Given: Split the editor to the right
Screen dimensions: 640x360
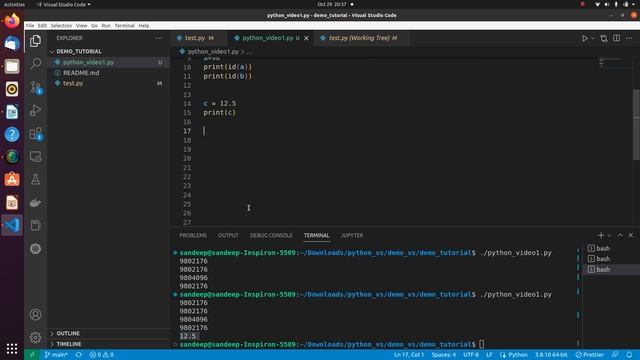Looking at the screenshot, I should (616, 38).
